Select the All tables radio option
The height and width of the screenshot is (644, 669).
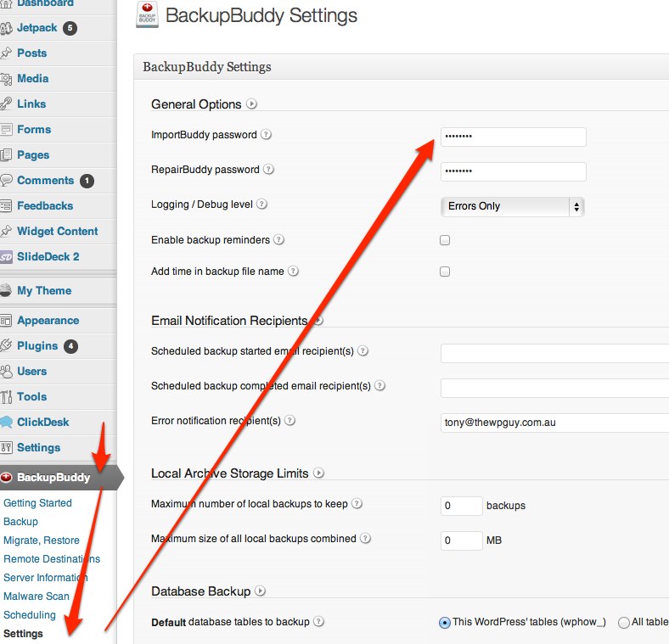[x=624, y=623]
